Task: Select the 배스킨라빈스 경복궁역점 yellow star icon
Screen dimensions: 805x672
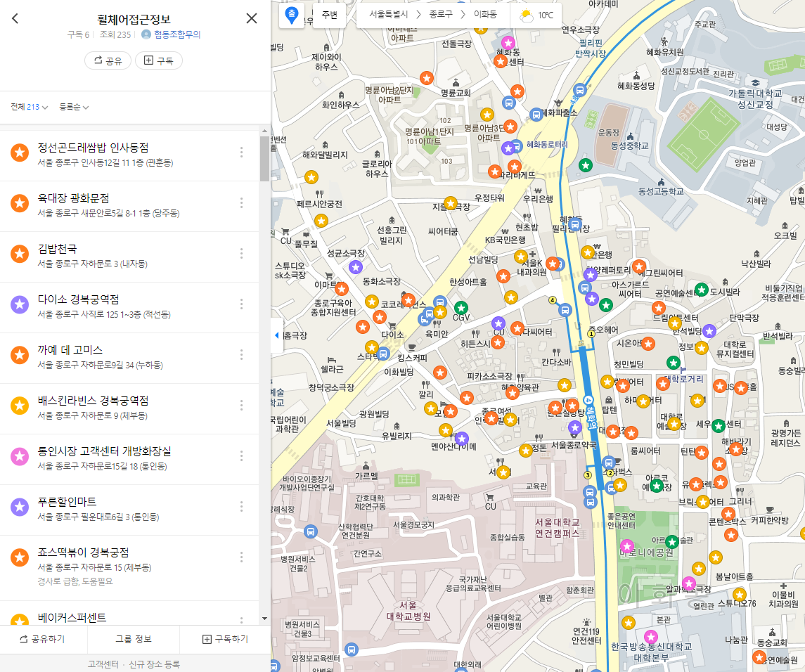Action: pyautogui.click(x=20, y=406)
